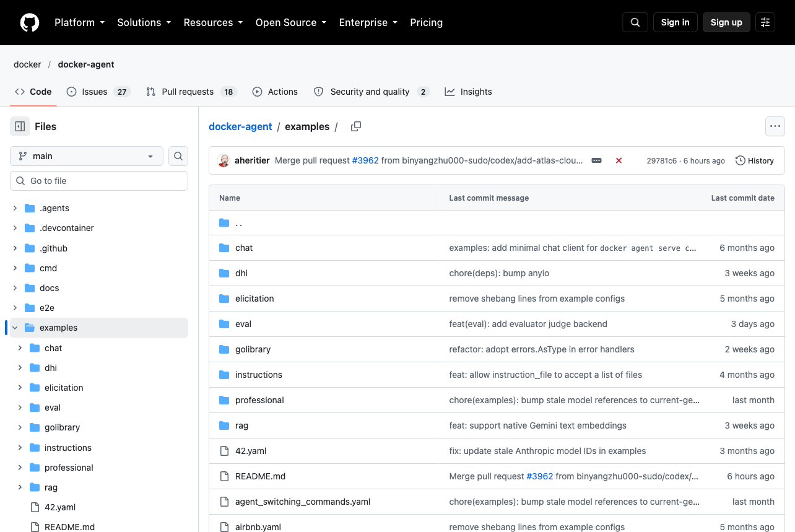Focus the Go to file input
Image resolution: width=795 pixels, height=532 pixels.
tap(99, 181)
